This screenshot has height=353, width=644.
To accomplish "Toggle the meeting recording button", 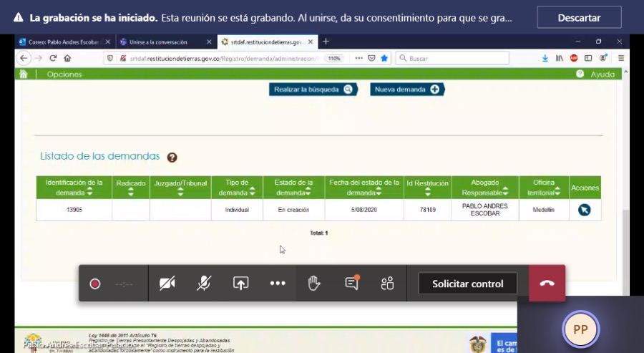I will click(x=95, y=284).
